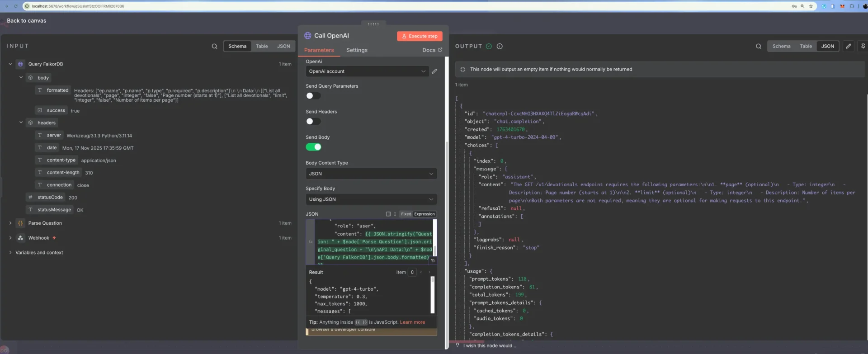Open the JSON editor in a sidebar
The height and width of the screenshot is (354, 868).
(388, 214)
